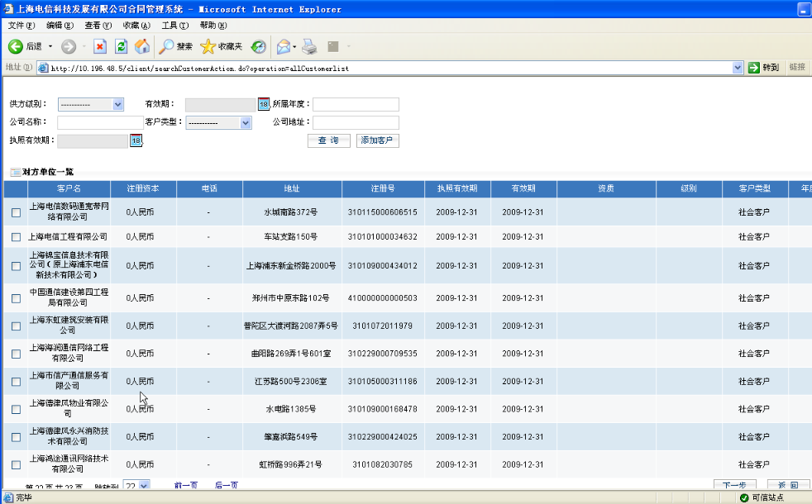Open History toolbar icon
The image size is (812, 504).
[259, 46]
